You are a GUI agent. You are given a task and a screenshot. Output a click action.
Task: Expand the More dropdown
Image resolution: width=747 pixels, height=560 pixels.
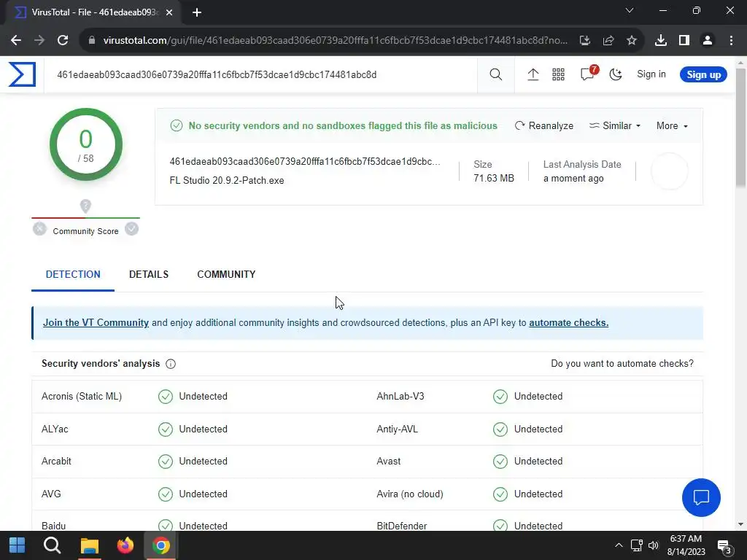pos(672,125)
